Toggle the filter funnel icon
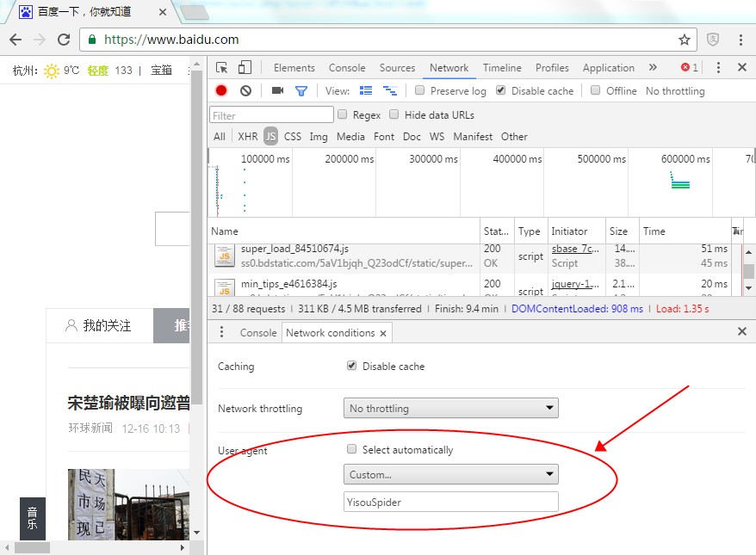Screen dimensions: 756x555 click(301, 90)
